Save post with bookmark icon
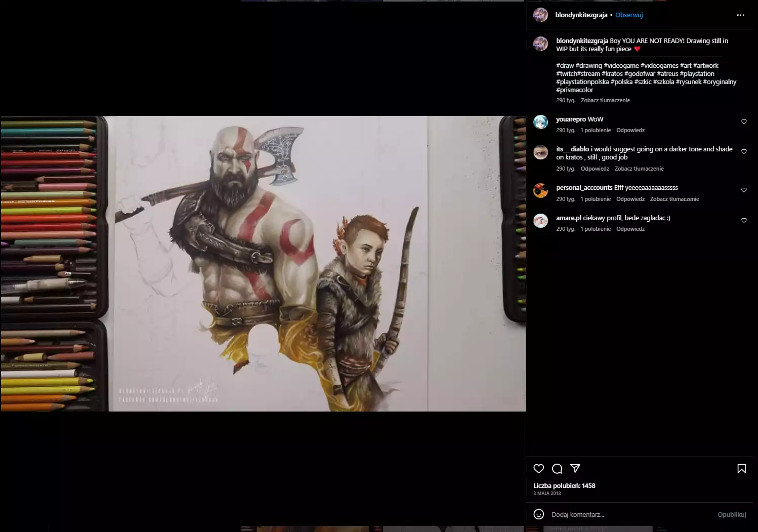758x532 pixels. (741, 469)
